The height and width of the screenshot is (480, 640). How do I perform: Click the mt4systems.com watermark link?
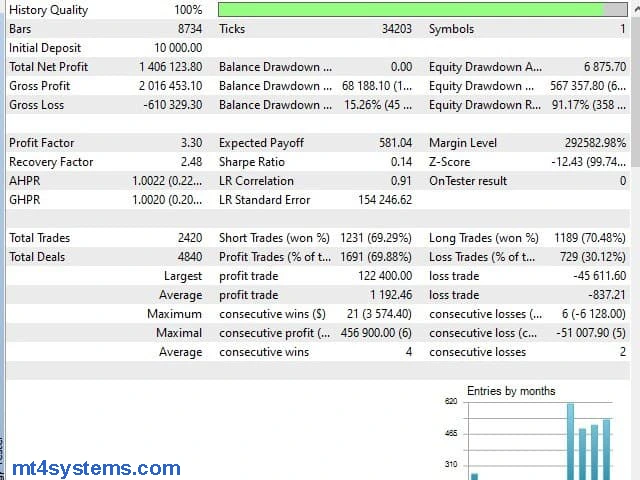coord(96,468)
